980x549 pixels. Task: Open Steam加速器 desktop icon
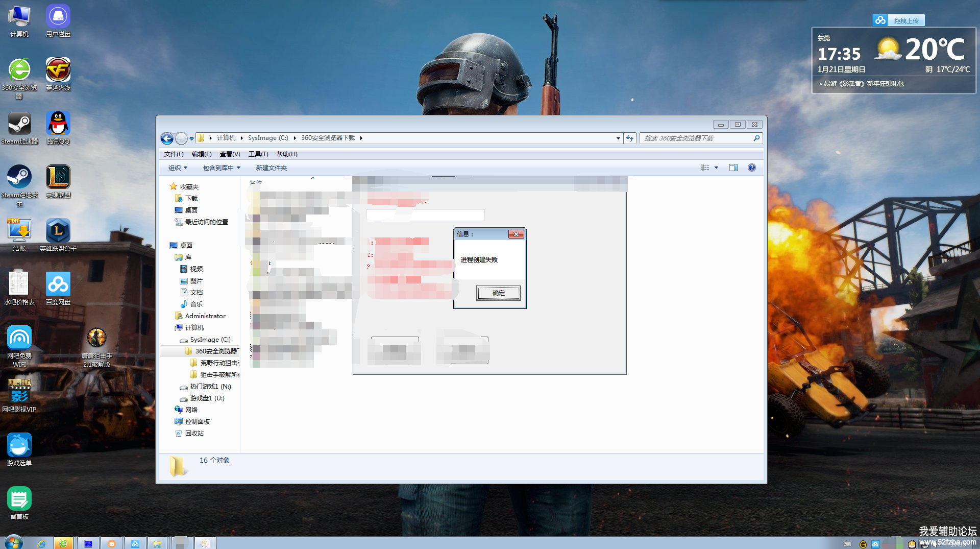[19, 128]
